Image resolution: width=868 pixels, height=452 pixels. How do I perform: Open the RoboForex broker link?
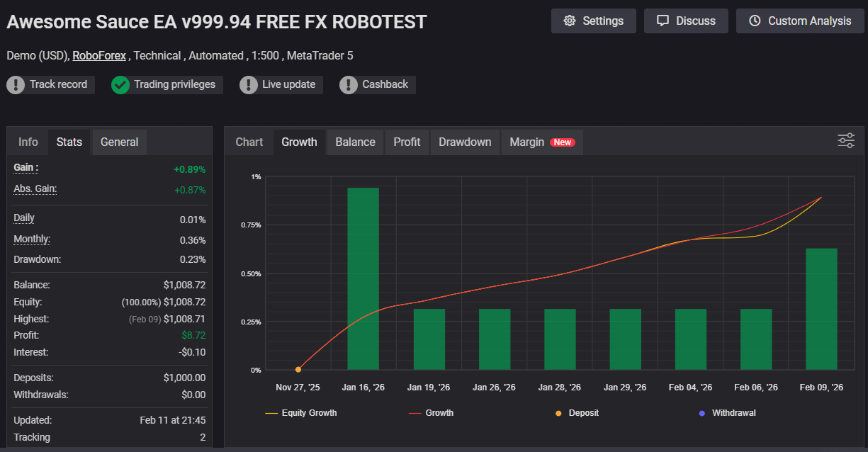99,55
